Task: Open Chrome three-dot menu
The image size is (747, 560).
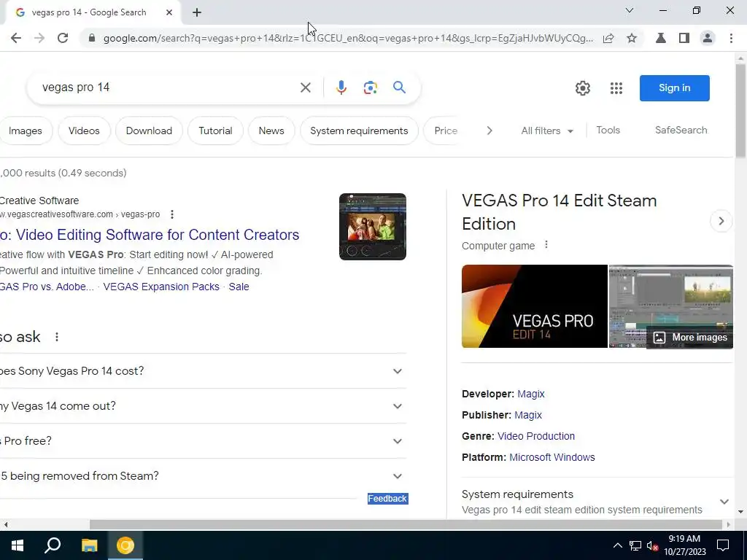Action: [x=731, y=38]
